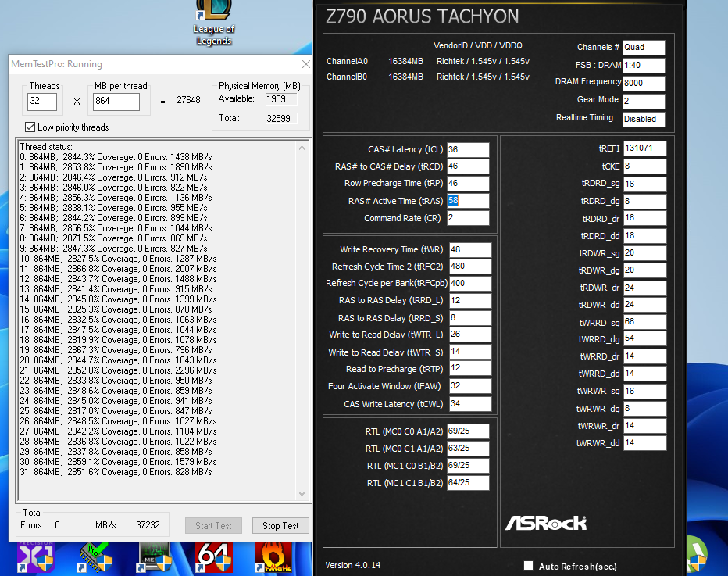Click the Threads input field

(41, 102)
